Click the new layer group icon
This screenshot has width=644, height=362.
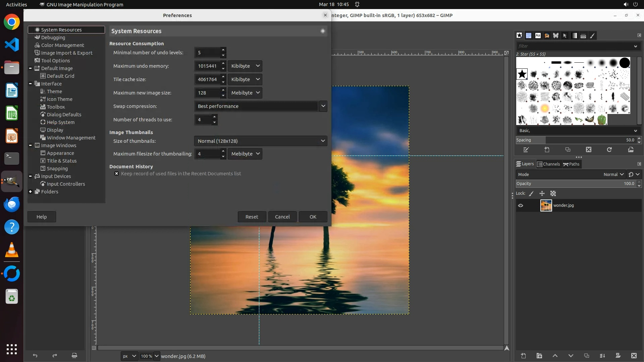539,356
